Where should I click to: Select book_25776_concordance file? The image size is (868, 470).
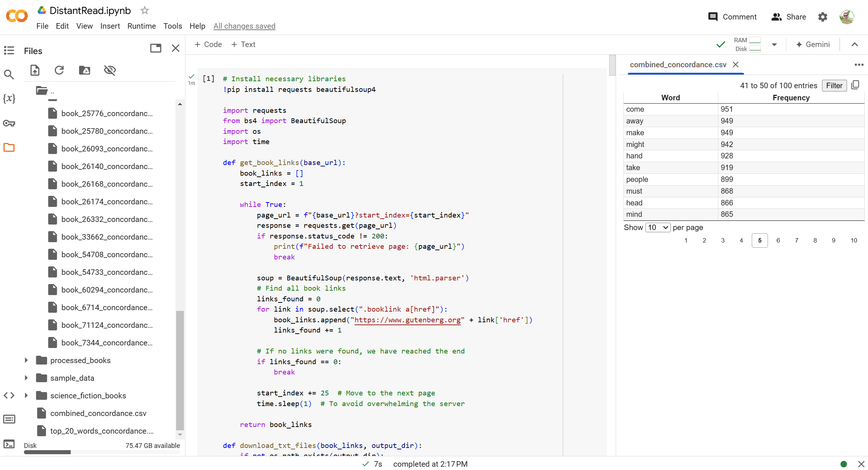click(107, 114)
